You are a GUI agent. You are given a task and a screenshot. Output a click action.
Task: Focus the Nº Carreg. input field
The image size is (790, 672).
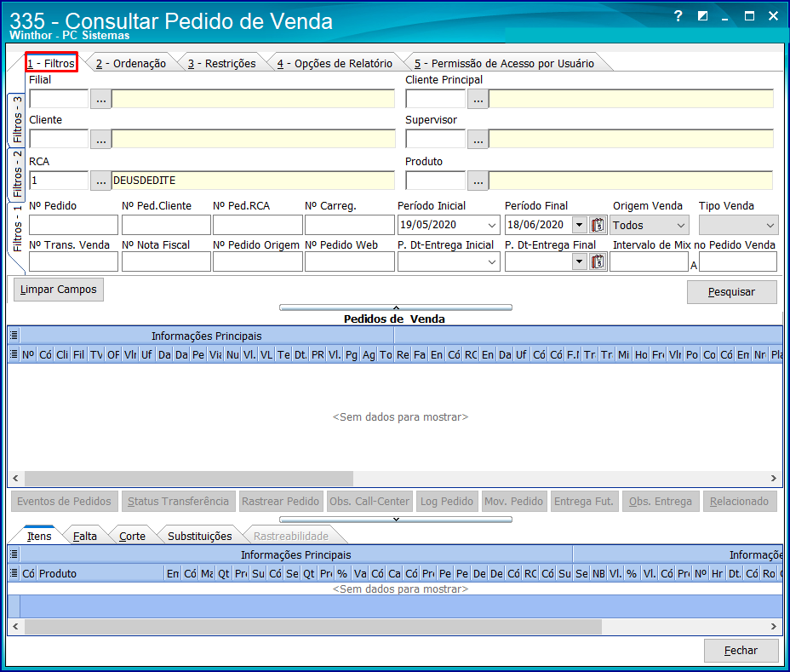(x=350, y=225)
